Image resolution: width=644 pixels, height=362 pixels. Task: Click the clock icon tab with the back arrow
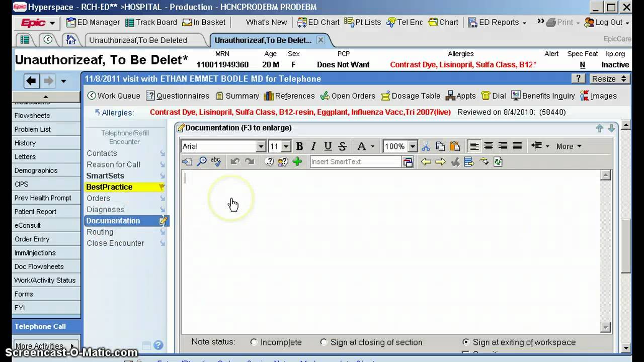click(48, 40)
